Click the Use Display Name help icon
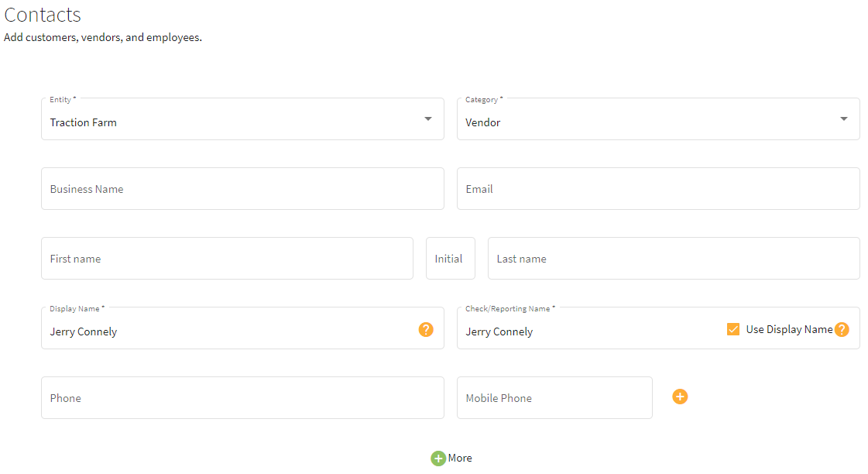 pos(842,329)
